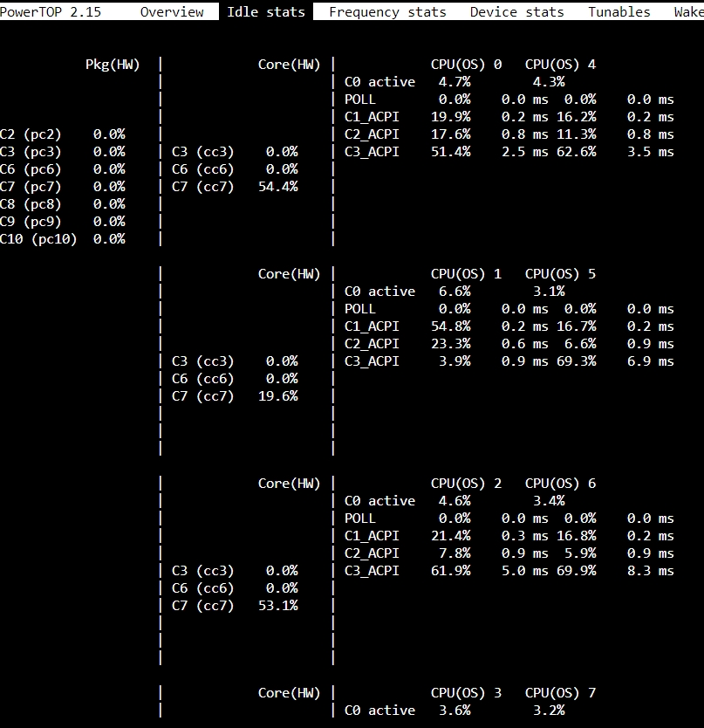Viewport: 704px width, 728px height.
Task: Click the CPU(OS) 4 column header
Action: tap(560, 65)
